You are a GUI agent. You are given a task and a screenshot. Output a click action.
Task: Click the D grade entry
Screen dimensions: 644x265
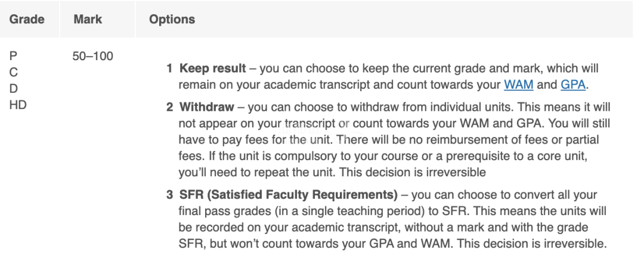(14, 89)
